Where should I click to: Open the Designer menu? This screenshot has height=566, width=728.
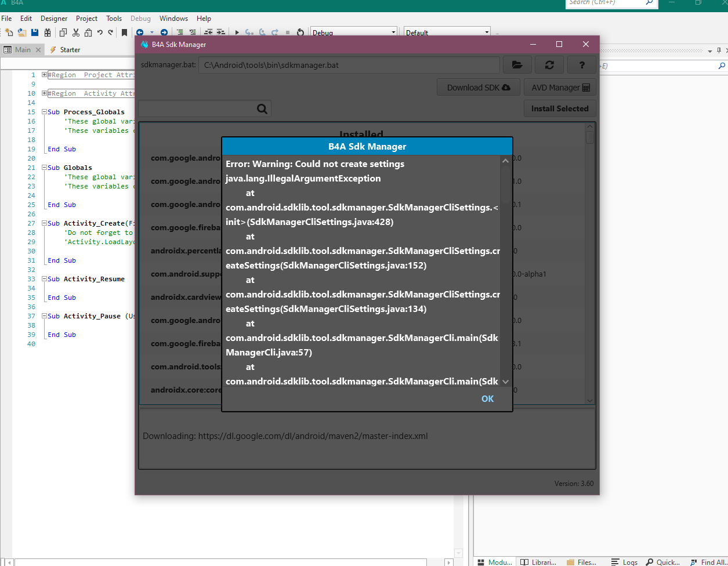point(54,19)
